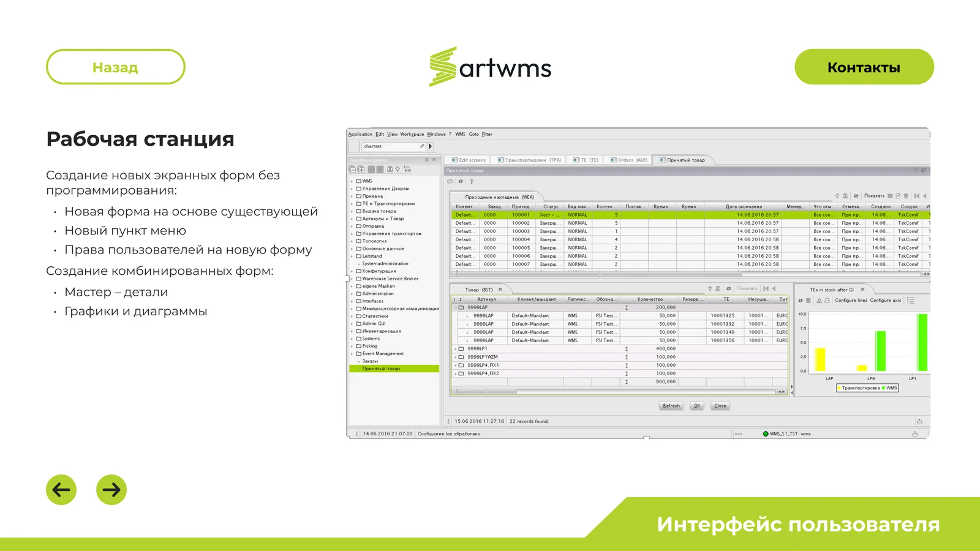Close the Function explorer panel
This screenshot has height=551, width=980.
point(434,160)
